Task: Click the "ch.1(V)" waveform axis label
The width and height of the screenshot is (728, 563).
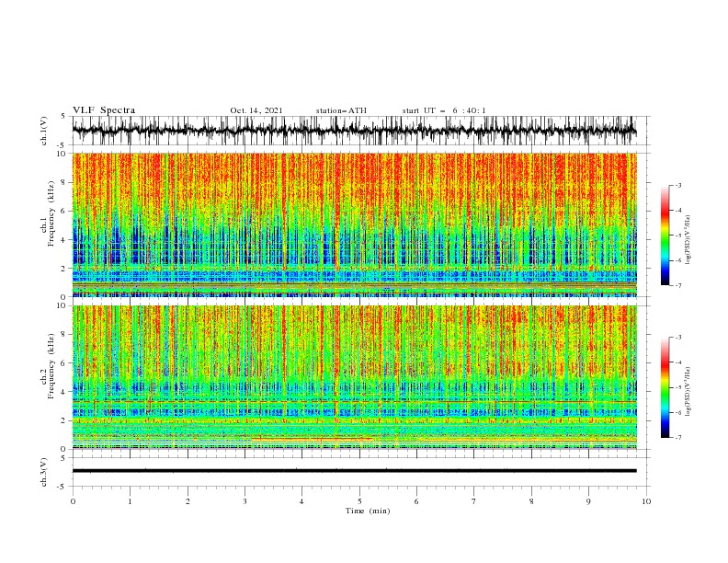Action: point(44,131)
